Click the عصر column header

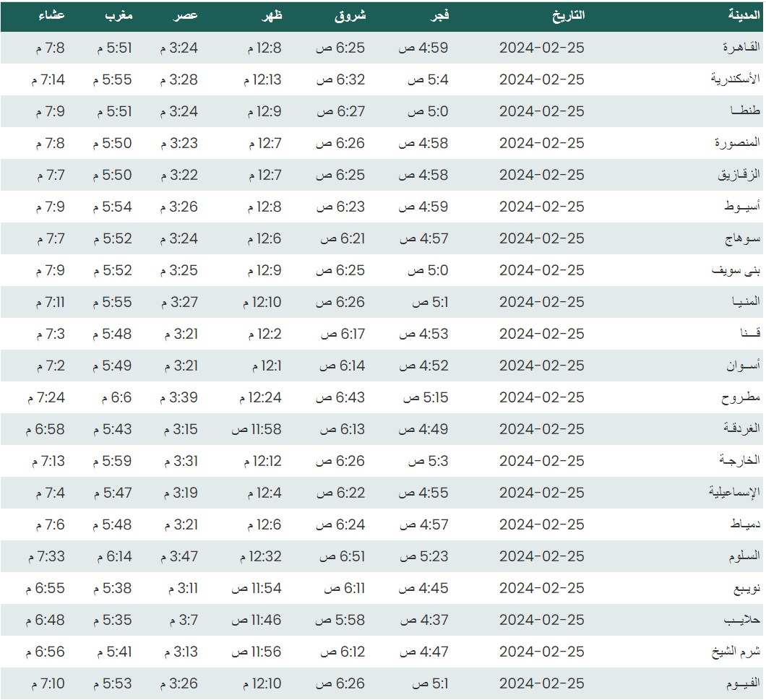tap(186, 15)
